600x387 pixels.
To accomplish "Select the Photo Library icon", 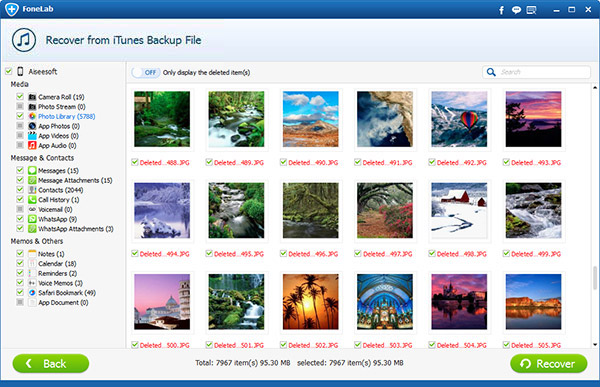I will click(x=32, y=116).
